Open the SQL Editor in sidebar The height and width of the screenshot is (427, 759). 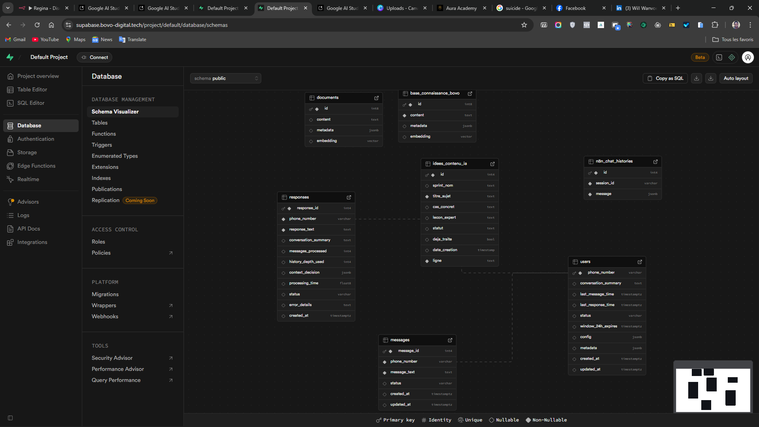(x=30, y=103)
